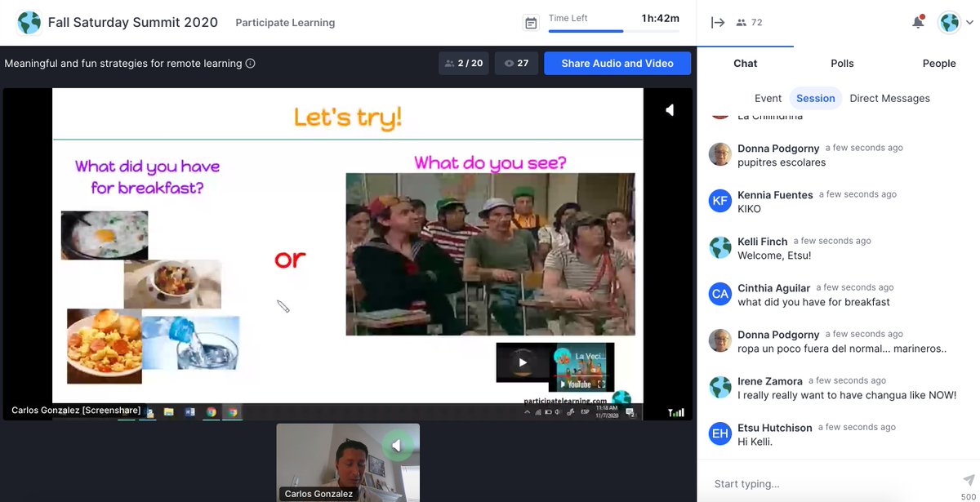Click the Word icon in the shared taskbar

(x=190, y=412)
